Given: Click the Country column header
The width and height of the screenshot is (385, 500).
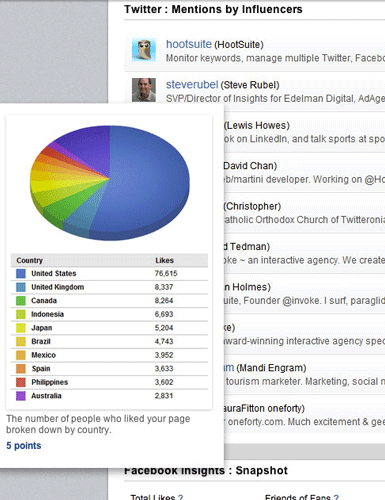Looking at the screenshot, I should click(x=30, y=260).
